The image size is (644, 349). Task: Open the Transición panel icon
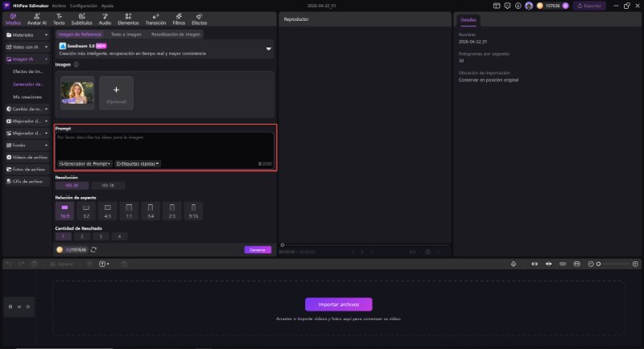click(155, 18)
